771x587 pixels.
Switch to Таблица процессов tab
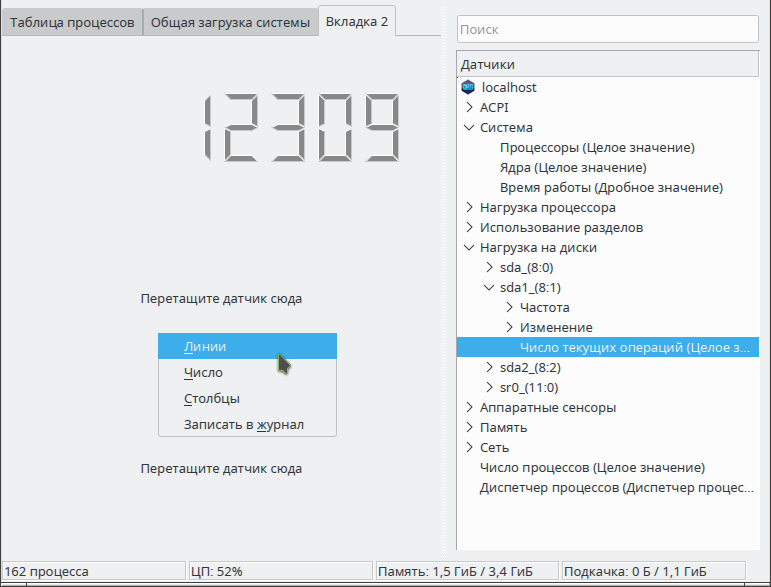pyautogui.click(x=72, y=23)
